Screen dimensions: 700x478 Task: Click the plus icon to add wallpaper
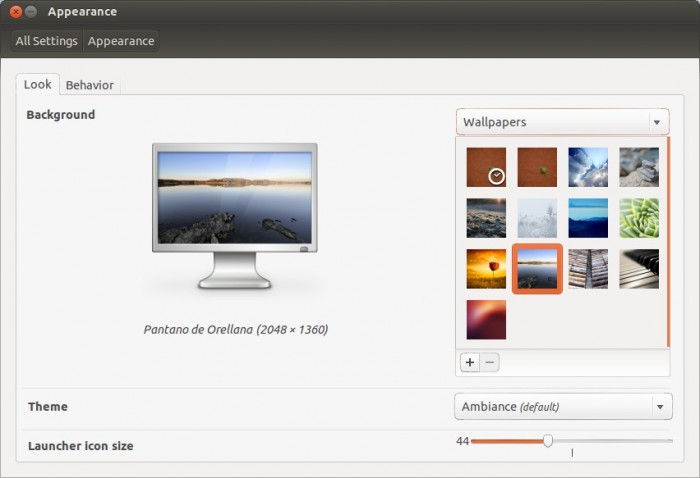point(470,362)
